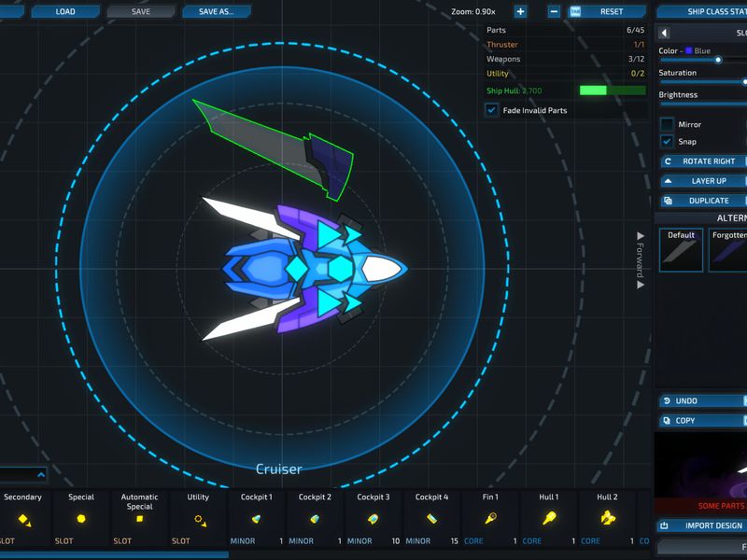The width and height of the screenshot is (747, 560).
Task: Click the undo icon beside UNDO
Action: (x=667, y=401)
